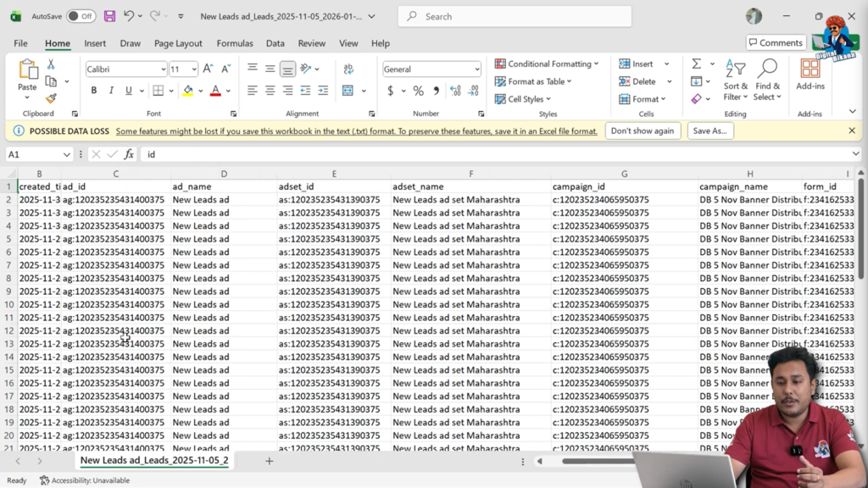868x488 pixels.
Task: Click Don't show again in the warning bar
Action: [643, 130]
